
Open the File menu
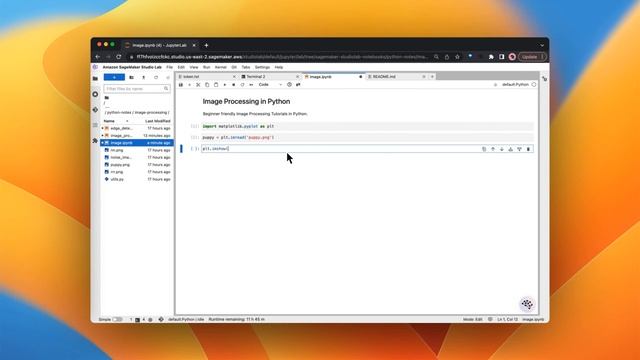click(169, 67)
